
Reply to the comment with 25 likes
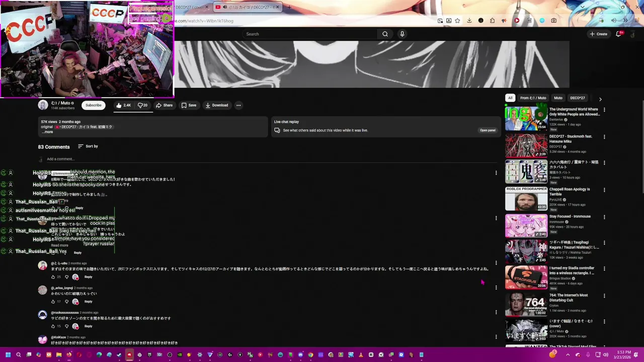[88, 277]
